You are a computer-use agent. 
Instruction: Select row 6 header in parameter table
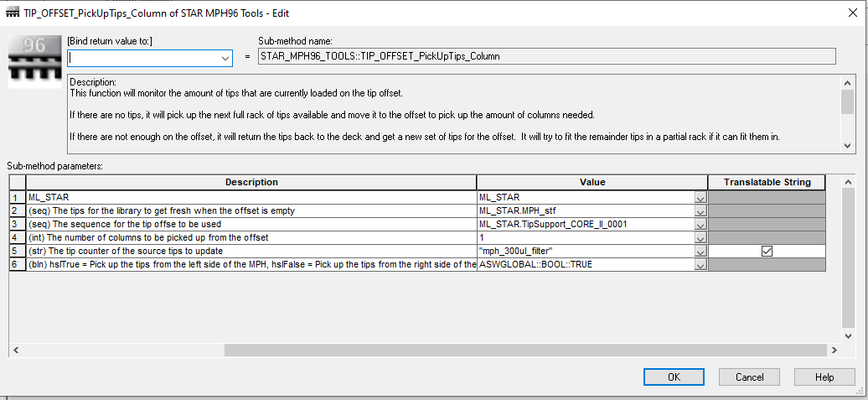17,264
